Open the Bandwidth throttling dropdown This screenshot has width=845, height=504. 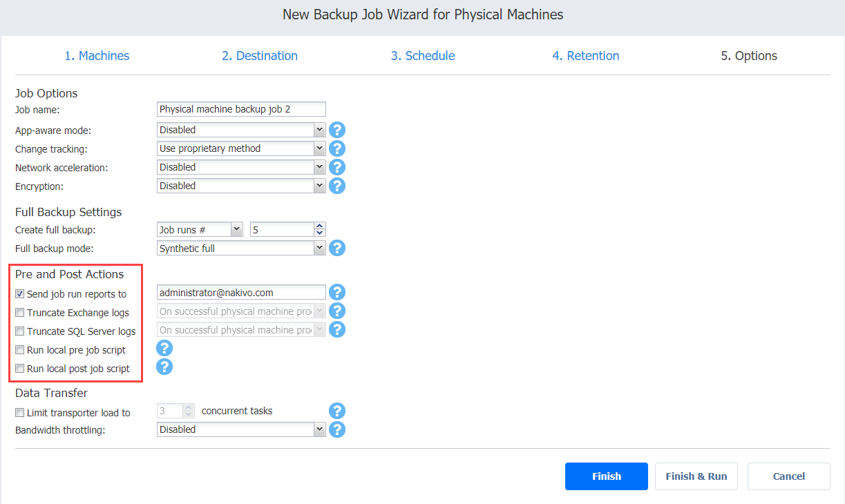coord(241,429)
